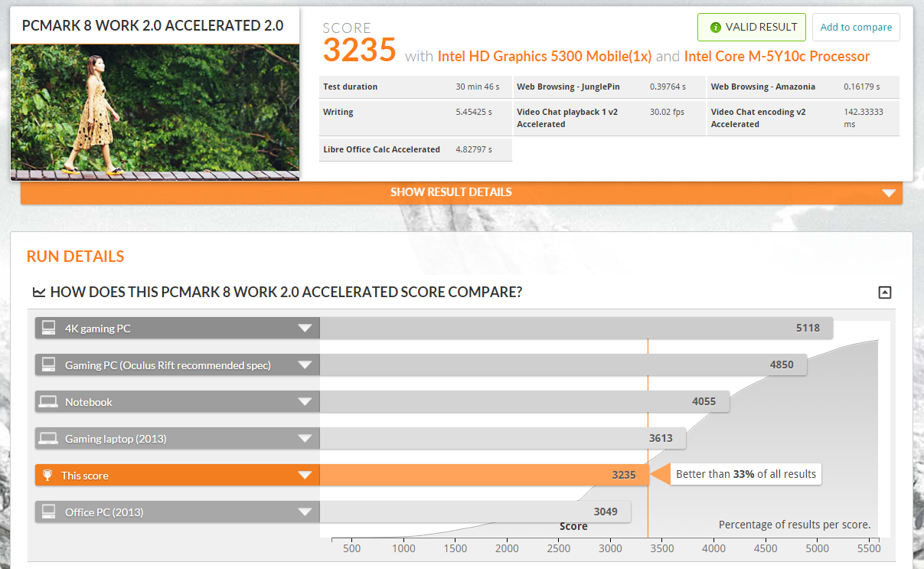The width and height of the screenshot is (924, 569).
Task: Click the arrow on SHOW RESULT DETAILS bar
Action: [888, 193]
